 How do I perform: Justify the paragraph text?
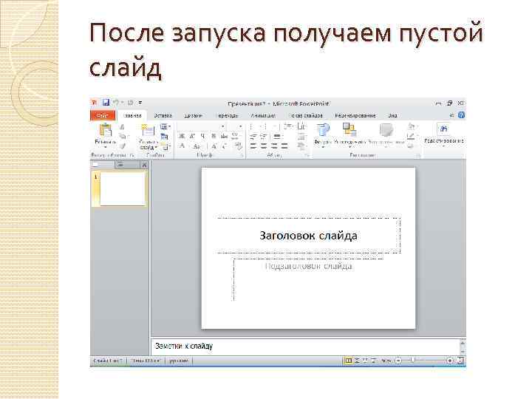(284, 146)
